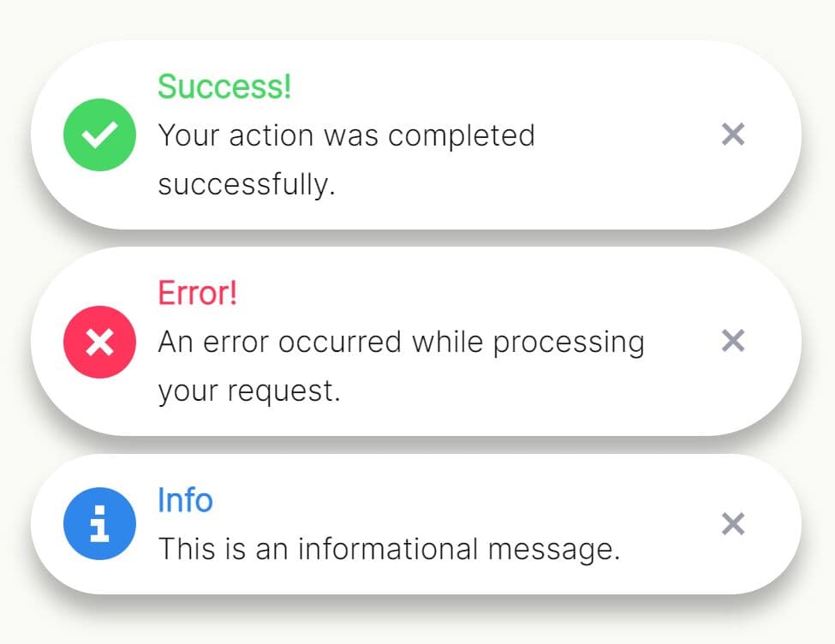
Task: Select the blue "Info" title
Action: click(185, 500)
